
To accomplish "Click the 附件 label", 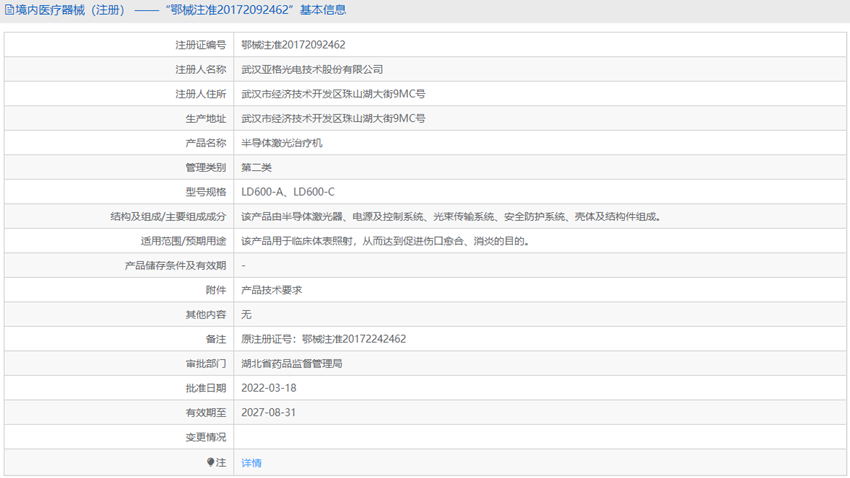I will [x=216, y=290].
